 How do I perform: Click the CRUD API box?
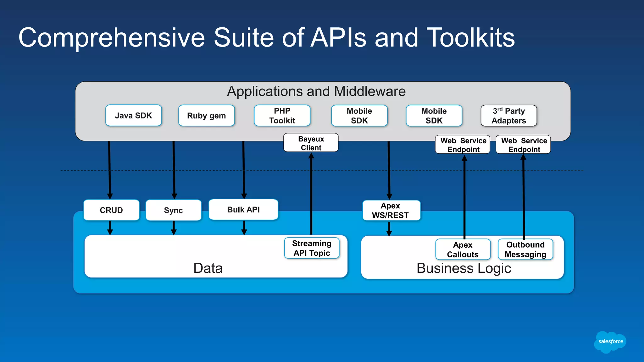(x=111, y=210)
